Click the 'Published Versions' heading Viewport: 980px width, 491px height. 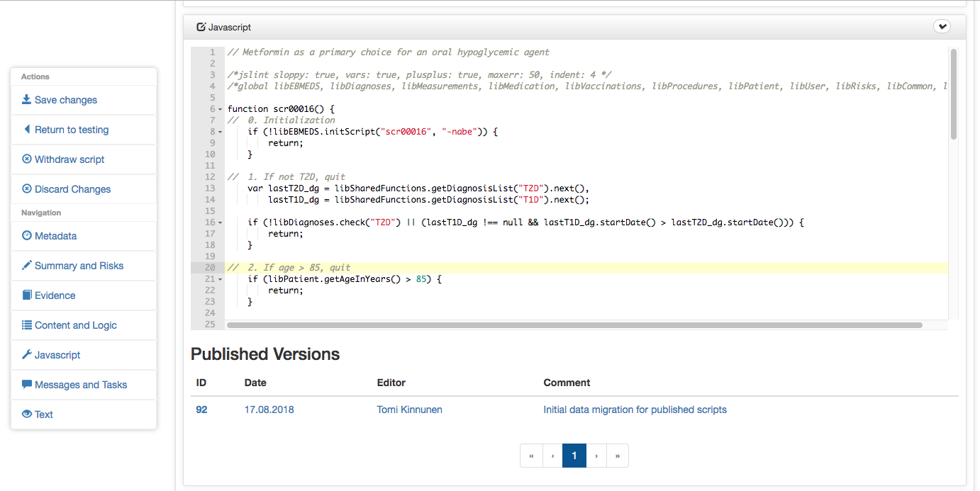point(265,354)
